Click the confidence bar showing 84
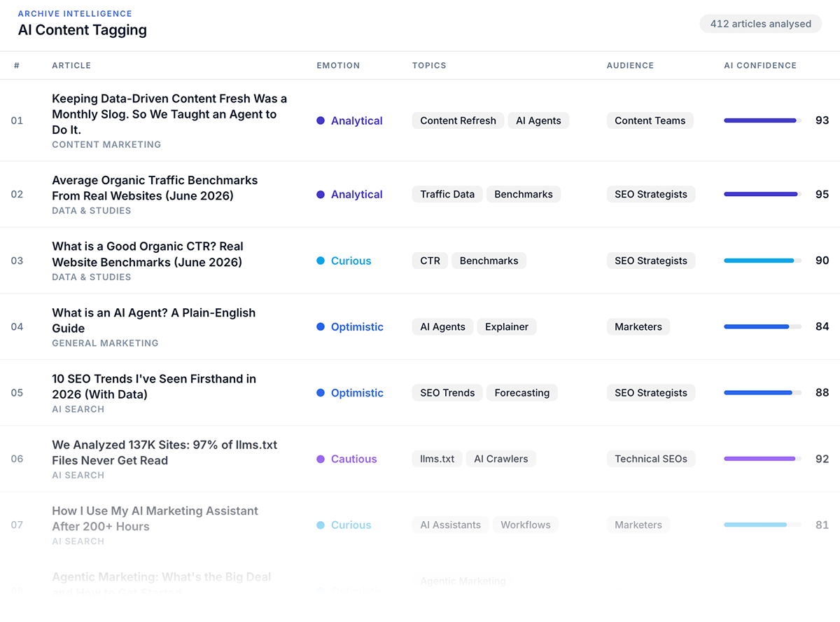Viewport: 840px width, 622px height. click(x=763, y=326)
